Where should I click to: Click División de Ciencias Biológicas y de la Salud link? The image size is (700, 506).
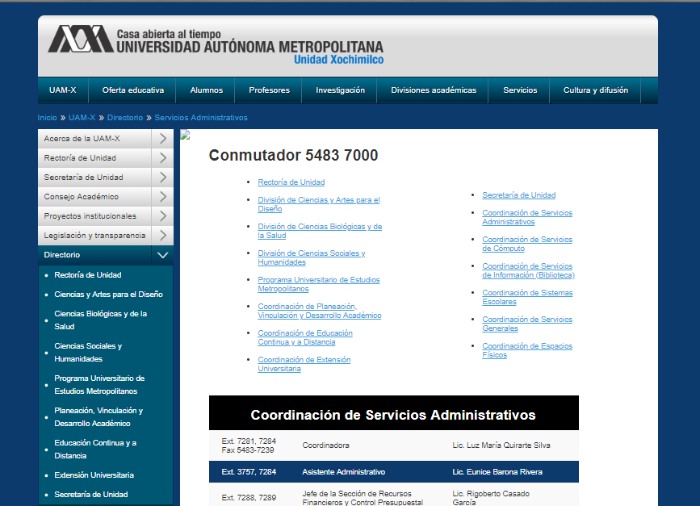point(320,231)
